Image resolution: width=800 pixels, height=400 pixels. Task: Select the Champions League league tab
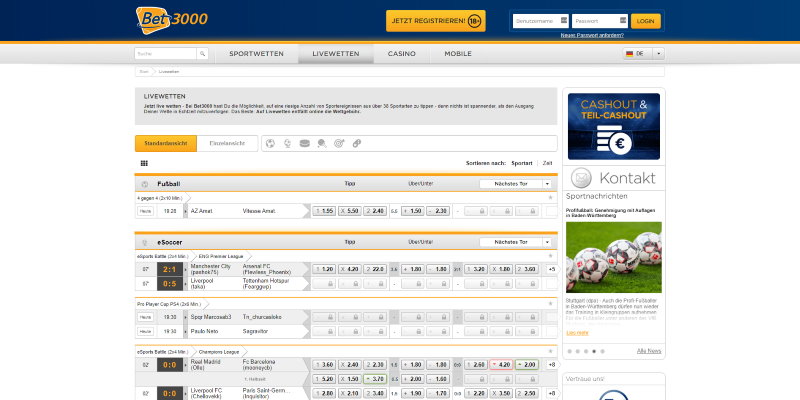pos(219,352)
